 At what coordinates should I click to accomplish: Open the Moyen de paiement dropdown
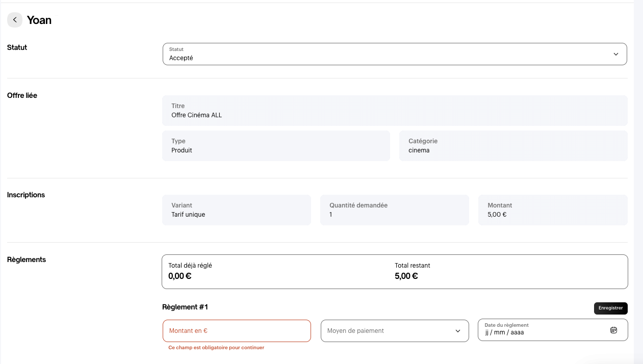(x=394, y=331)
